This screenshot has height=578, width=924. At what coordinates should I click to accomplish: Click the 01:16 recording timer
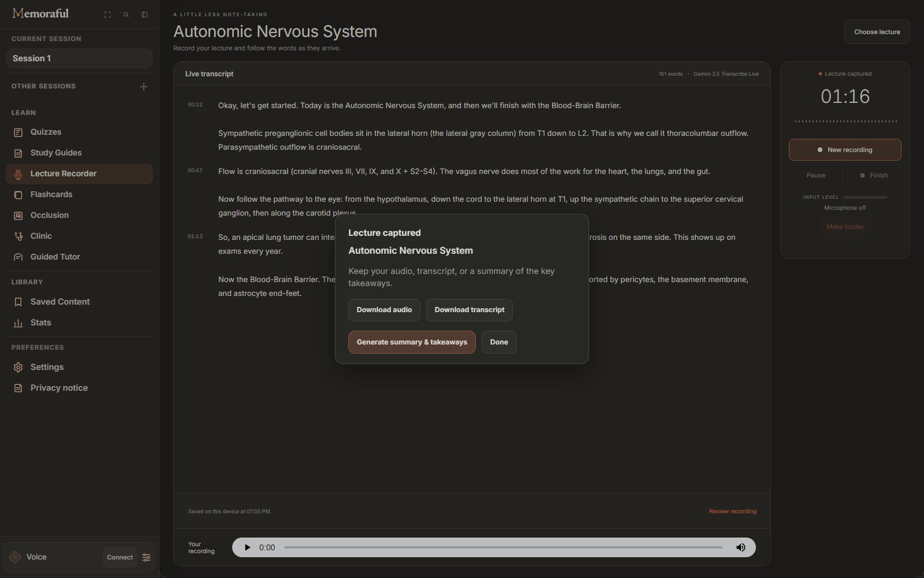click(845, 97)
